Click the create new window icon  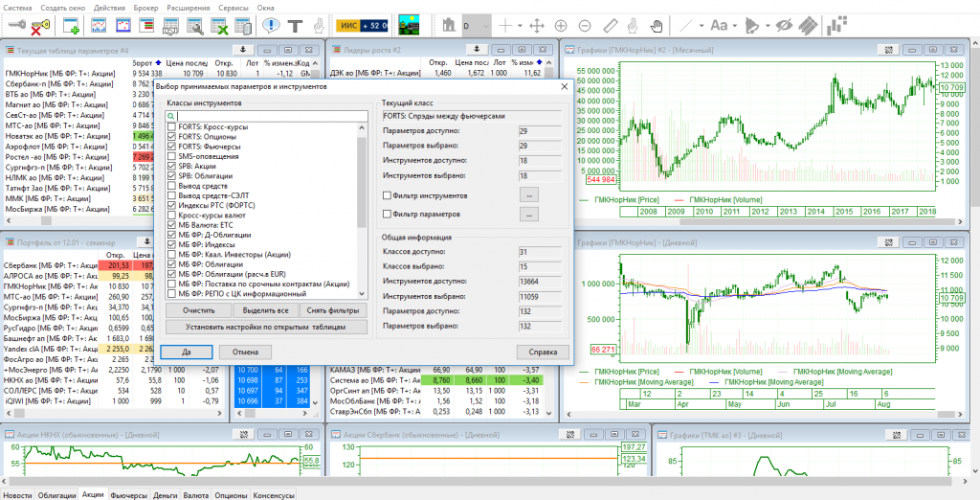tap(70, 25)
